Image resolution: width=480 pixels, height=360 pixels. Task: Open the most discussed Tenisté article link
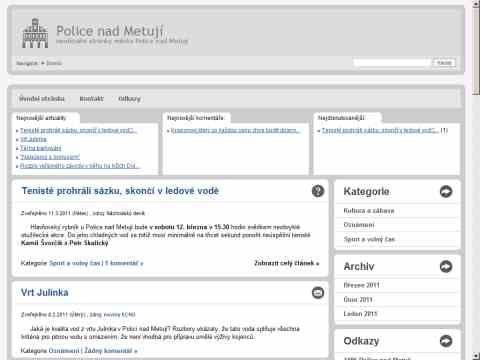point(380,130)
